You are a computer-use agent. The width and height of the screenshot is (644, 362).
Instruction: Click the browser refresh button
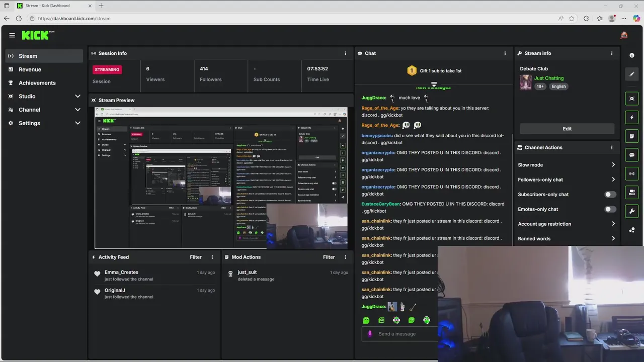pos(19,18)
